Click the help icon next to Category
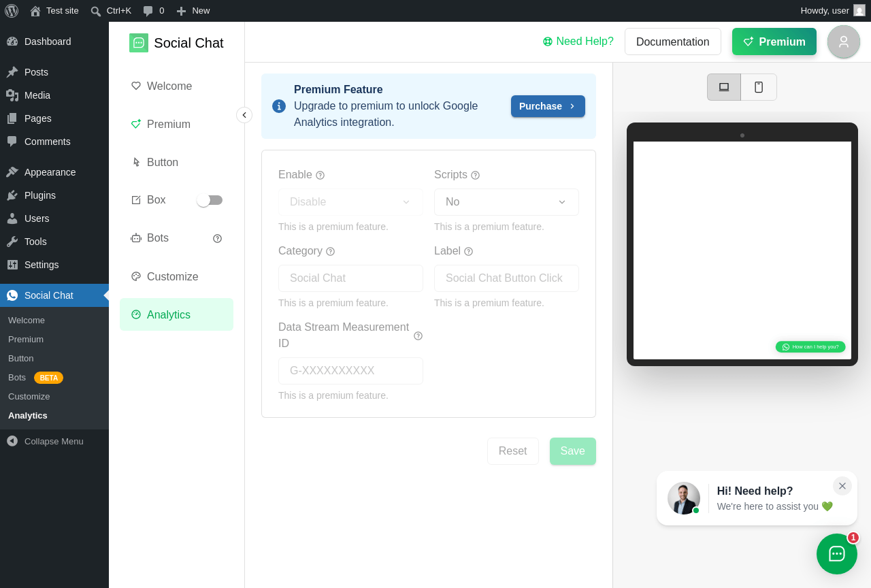Viewport: 871px width, 588px height. coord(331,252)
